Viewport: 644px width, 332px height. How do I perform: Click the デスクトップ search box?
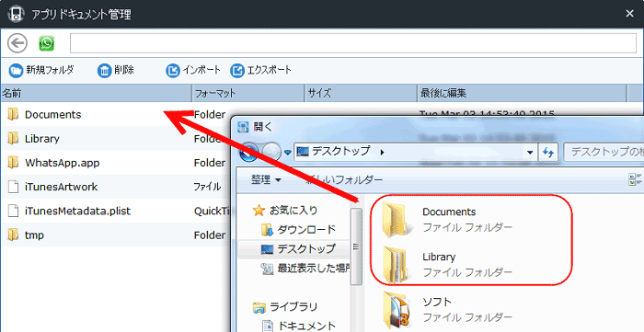pyautogui.click(x=604, y=153)
